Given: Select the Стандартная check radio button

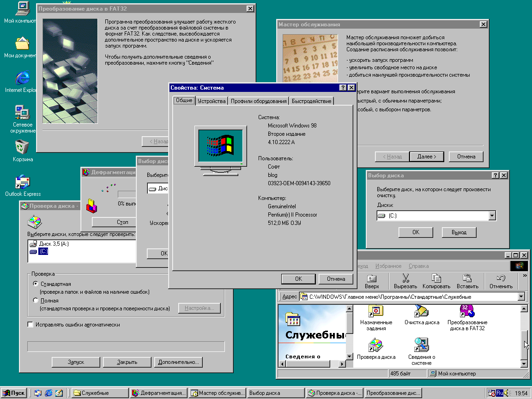Looking at the screenshot, I should point(35,284).
